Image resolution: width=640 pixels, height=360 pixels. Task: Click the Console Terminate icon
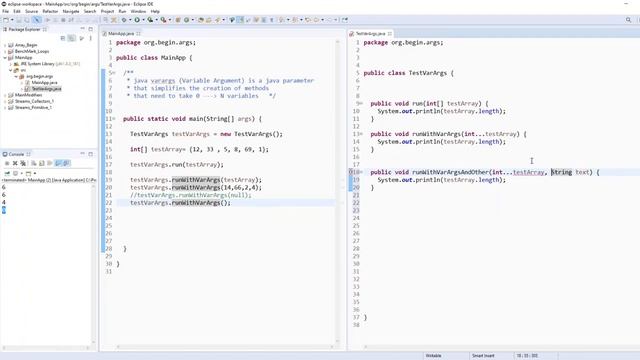[x=7, y=163]
